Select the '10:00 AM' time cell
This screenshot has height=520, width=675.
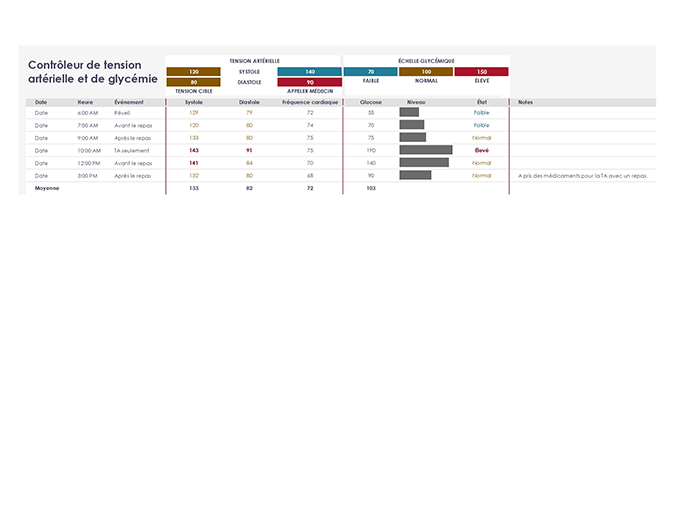coord(89,151)
